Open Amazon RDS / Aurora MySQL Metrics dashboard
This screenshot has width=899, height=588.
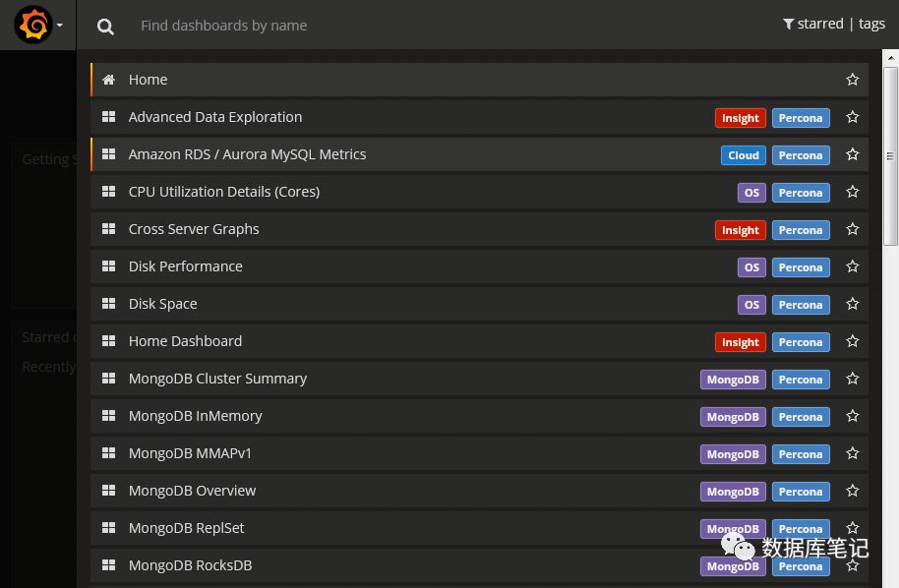247,154
